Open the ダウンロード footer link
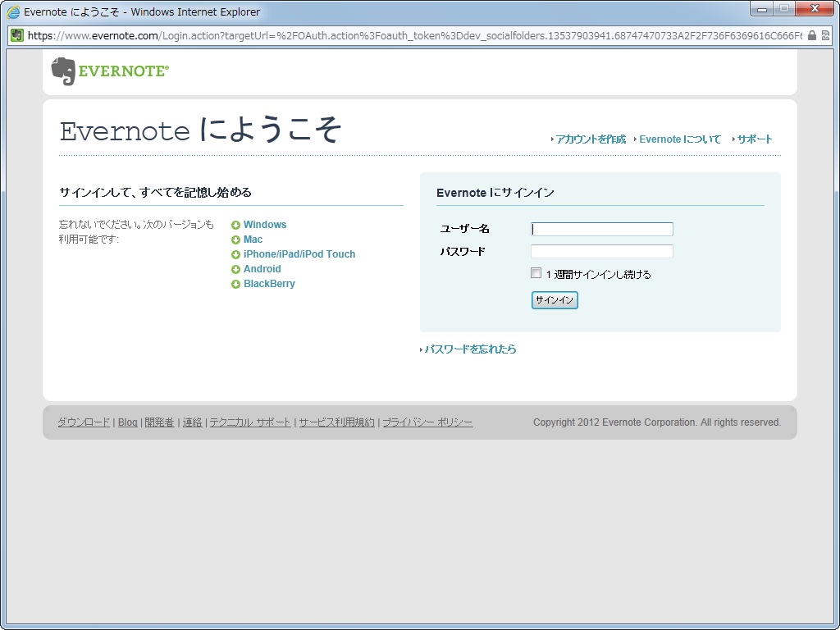This screenshot has width=840, height=630. point(83,422)
